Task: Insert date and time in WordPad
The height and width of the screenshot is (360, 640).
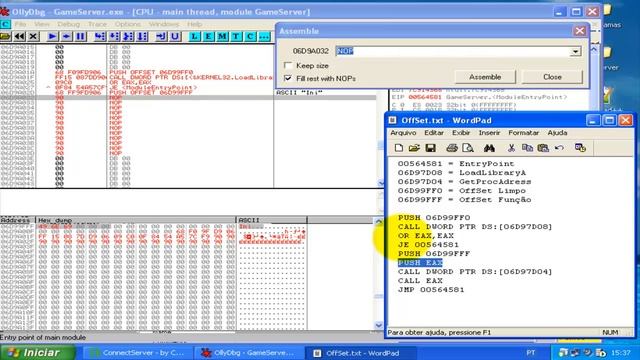Action: tap(580, 148)
